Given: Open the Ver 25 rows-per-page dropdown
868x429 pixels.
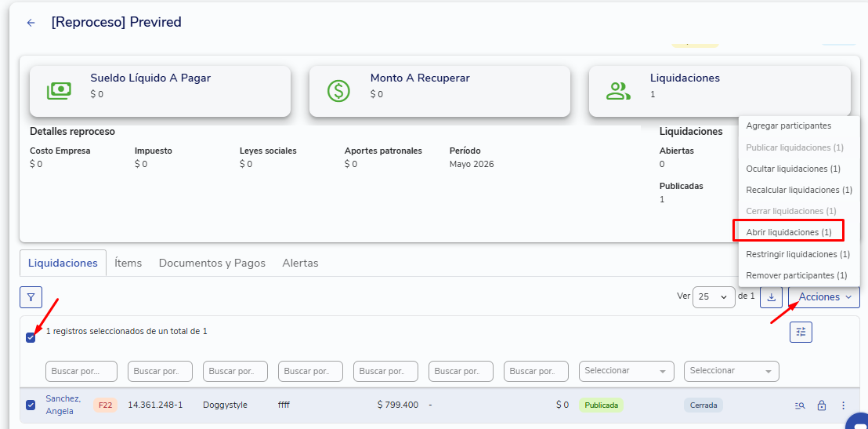Looking at the screenshot, I should coord(714,297).
